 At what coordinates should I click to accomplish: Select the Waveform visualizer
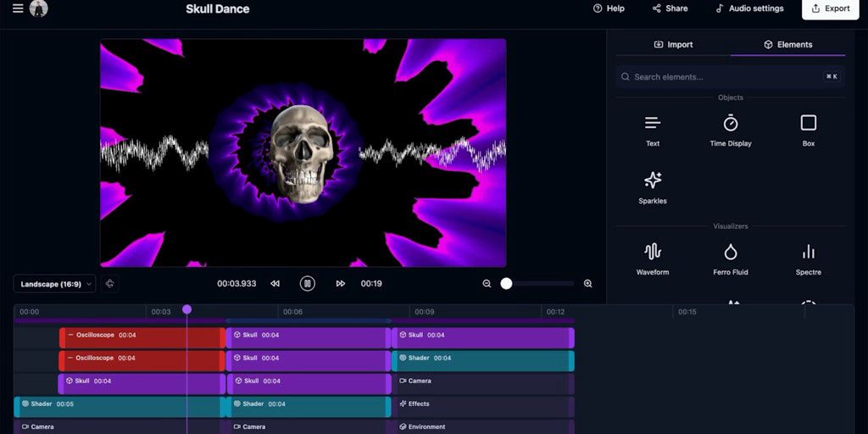tap(652, 259)
